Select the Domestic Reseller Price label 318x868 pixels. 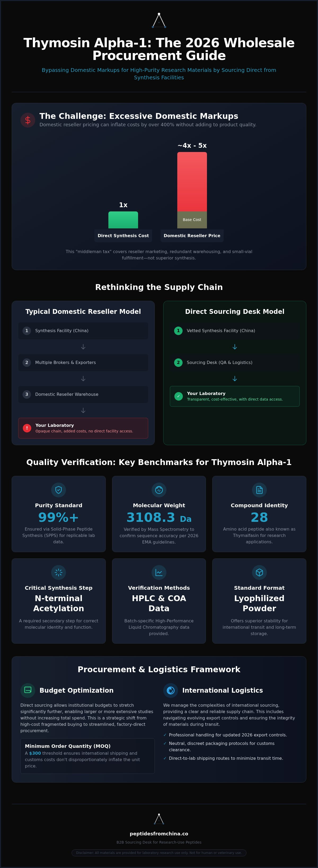click(x=192, y=236)
